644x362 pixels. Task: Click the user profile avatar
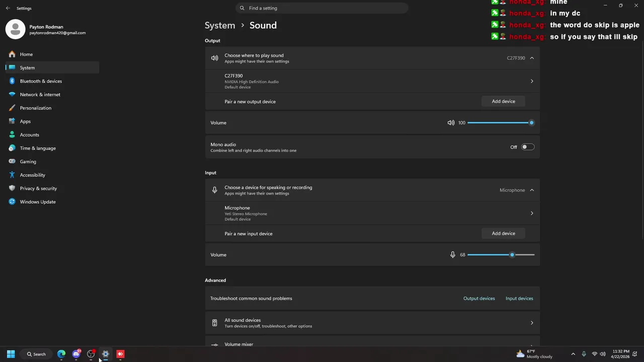pos(15,29)
